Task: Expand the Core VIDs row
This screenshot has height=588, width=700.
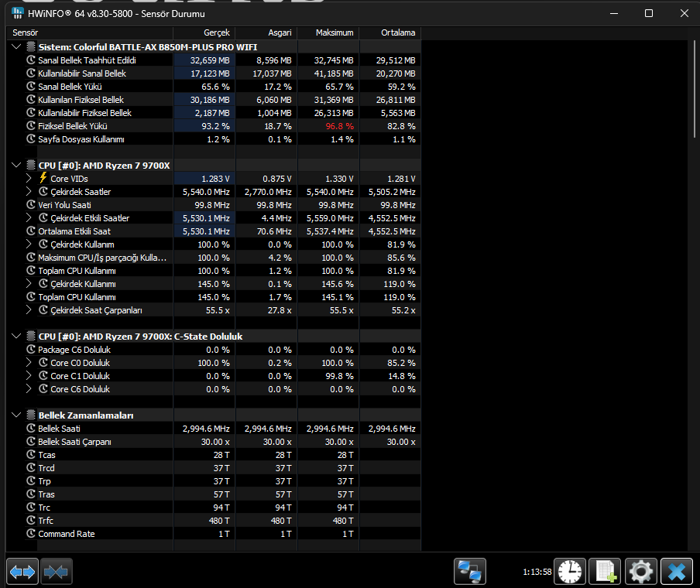Action: (29, 178)
